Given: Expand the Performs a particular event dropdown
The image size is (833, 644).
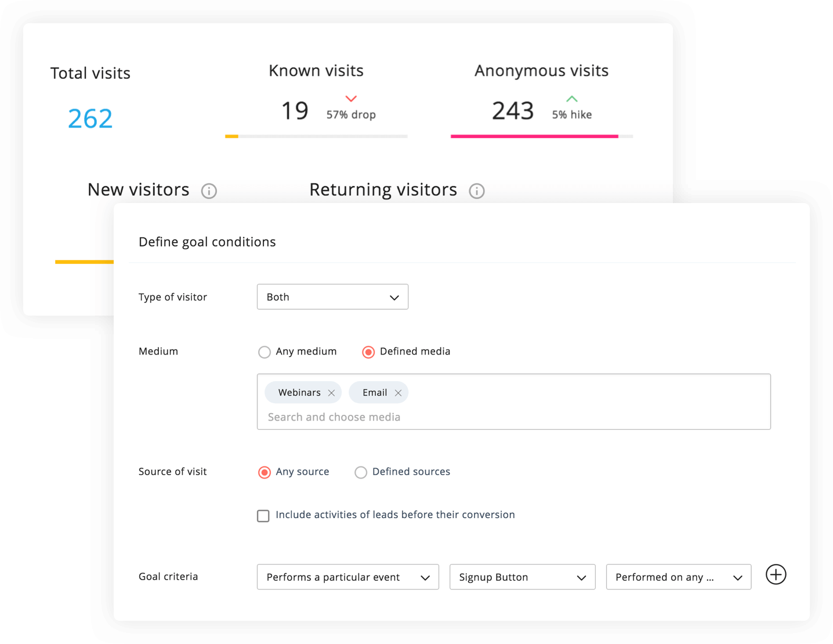Looking at the screenshot, I should click(347, 577).
